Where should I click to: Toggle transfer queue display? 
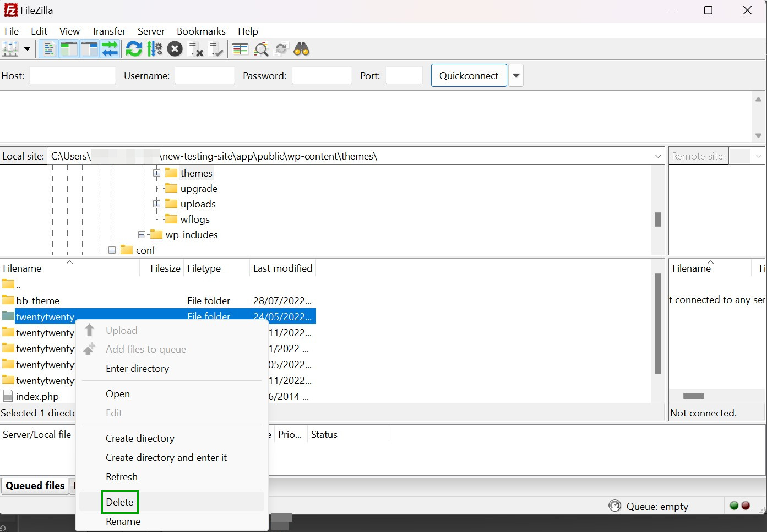click(x=110, y=49)
